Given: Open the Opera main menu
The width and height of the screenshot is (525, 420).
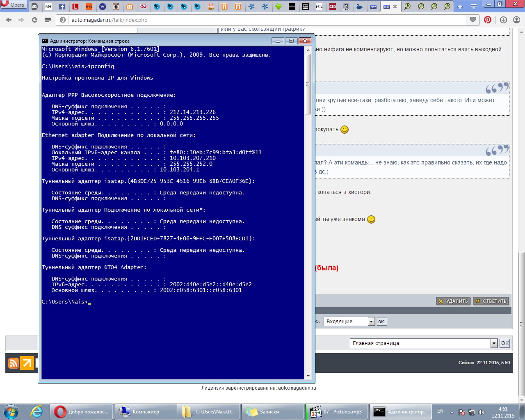Looking at the screenshot, I should [14, 5].
